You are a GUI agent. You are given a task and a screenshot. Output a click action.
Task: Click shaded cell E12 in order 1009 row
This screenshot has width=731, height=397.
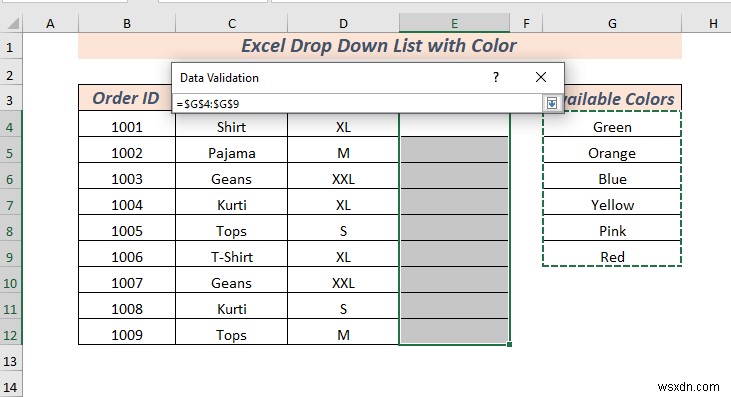455,332
